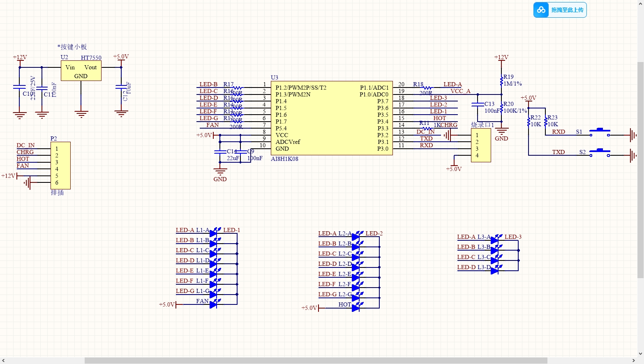Click the TXD label near S2
Viewport: 644px width, 364px height.
559,152
